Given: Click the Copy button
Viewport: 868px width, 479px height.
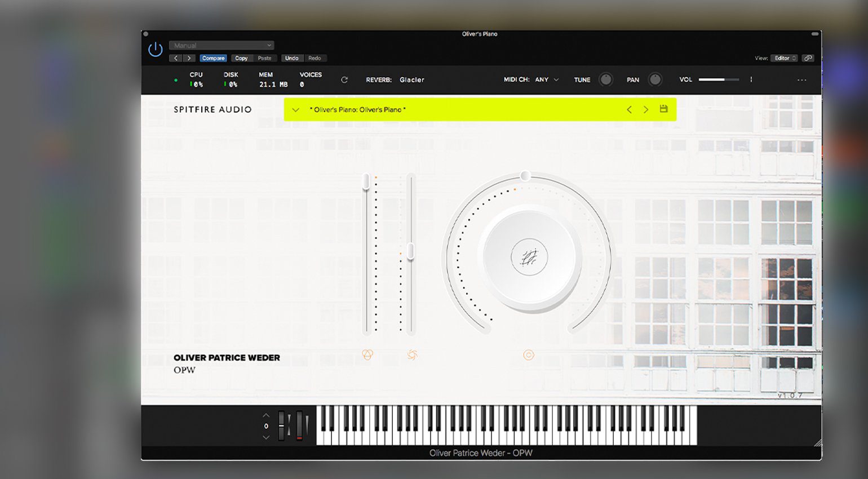Looking at the screenshot, I should point(241,58).
